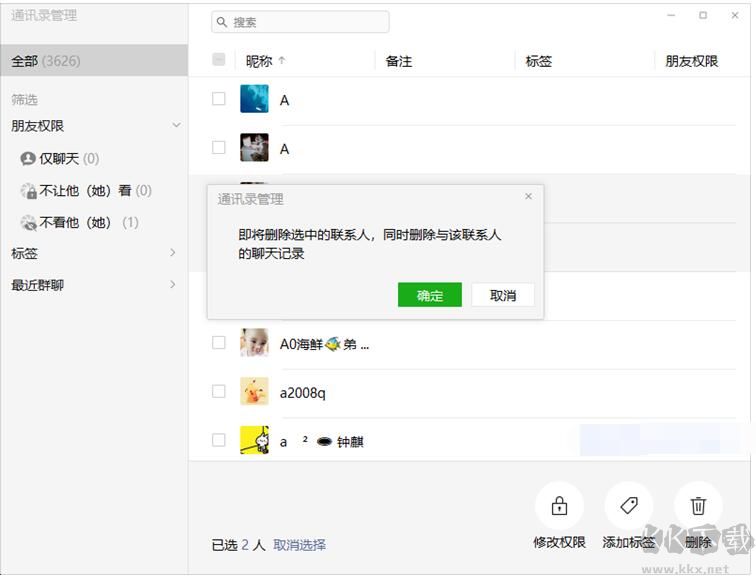Select the 仅聊天 filter icon

(28, 159)
